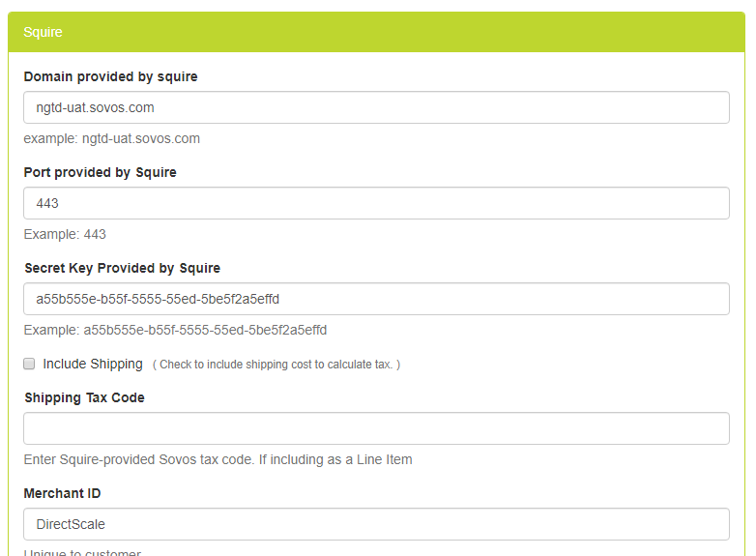Click the 'Check to include shipping cost' note
Image resolution: width=756 pixels, height=556 pixels.
click(x=276, y=365)
